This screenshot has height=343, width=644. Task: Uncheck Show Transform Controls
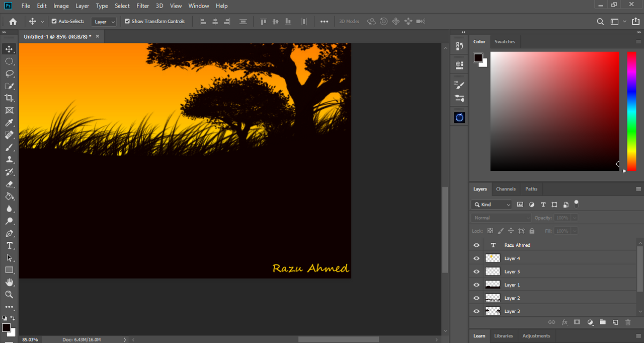click(127, 21)
